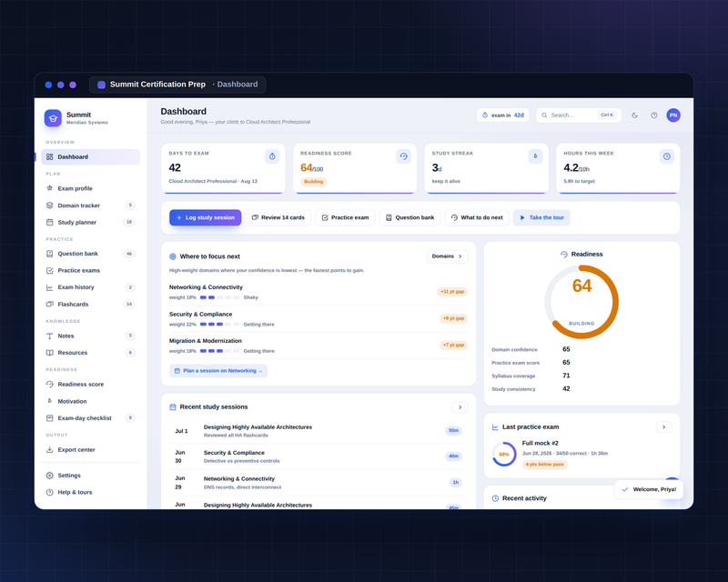Click the help circle icon in header
Image resolution: width=728 pixels, height=582 pixels.
(x=653, y=115)
